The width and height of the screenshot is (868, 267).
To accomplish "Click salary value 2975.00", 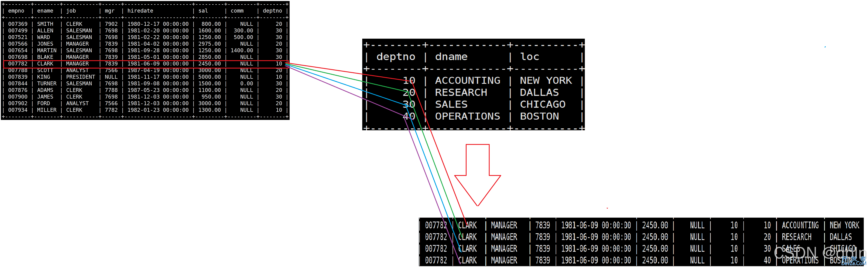I will [210, 44].
